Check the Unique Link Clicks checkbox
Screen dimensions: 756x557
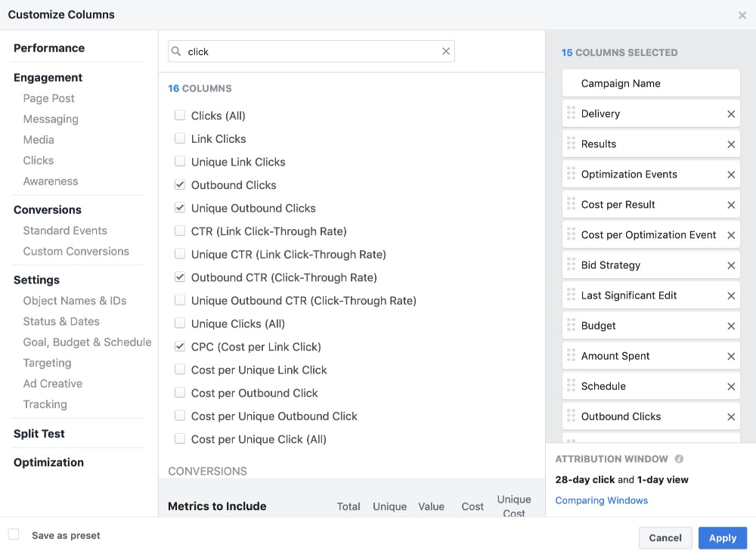[180, 161]
